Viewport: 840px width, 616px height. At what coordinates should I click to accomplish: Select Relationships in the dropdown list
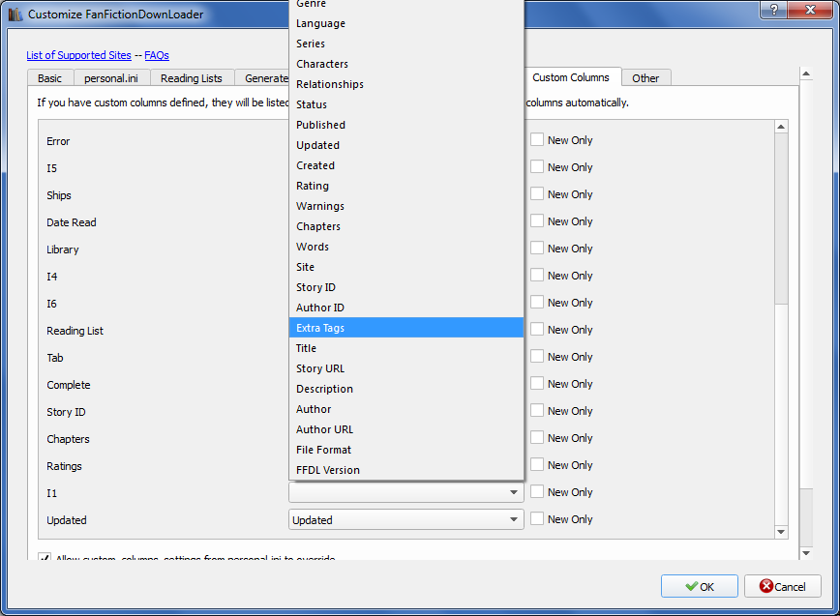pyautogui.click(x=406, y=84)
